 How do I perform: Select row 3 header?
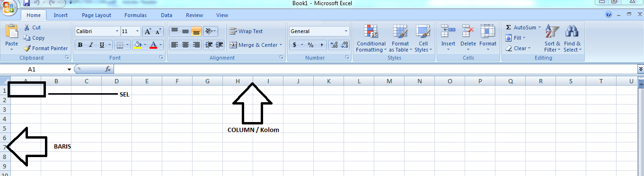click(4, 109)
